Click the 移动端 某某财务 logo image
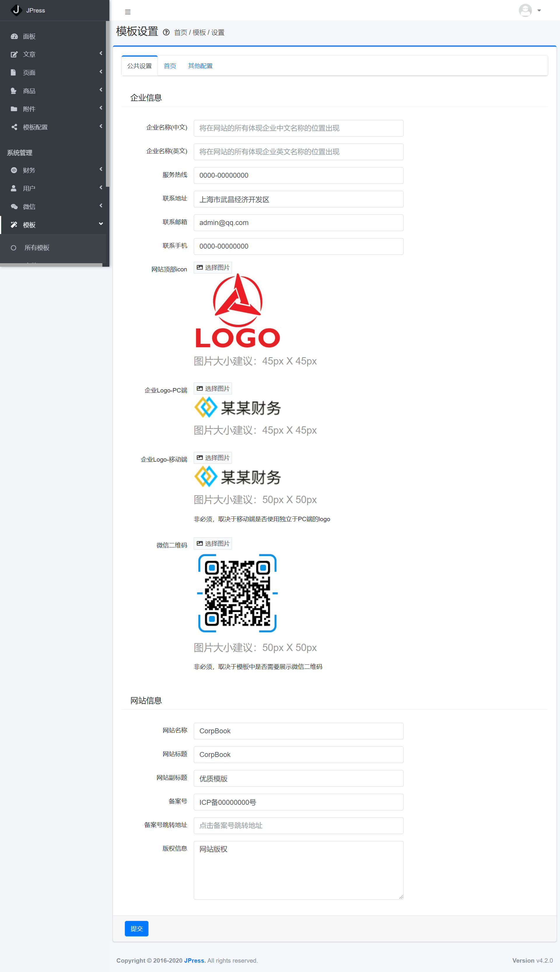The image size is (560, 972). (238, 477)
